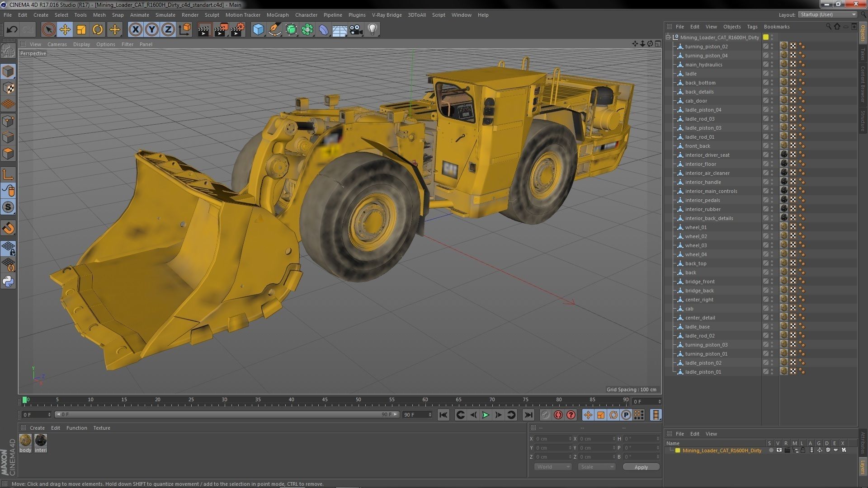This screenshot has height=488, width=868.
Task: Select the Move tool in top toolbar
Action: (65, 30)
